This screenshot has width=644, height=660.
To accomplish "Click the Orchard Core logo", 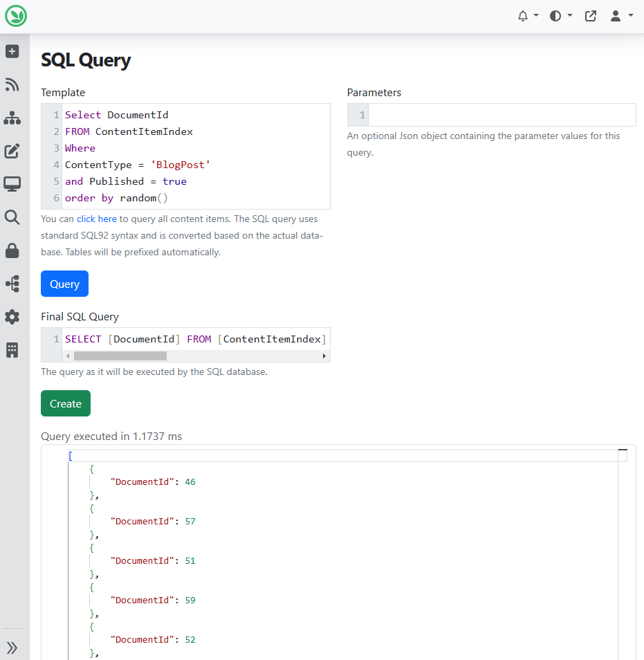I will (16, 16).
